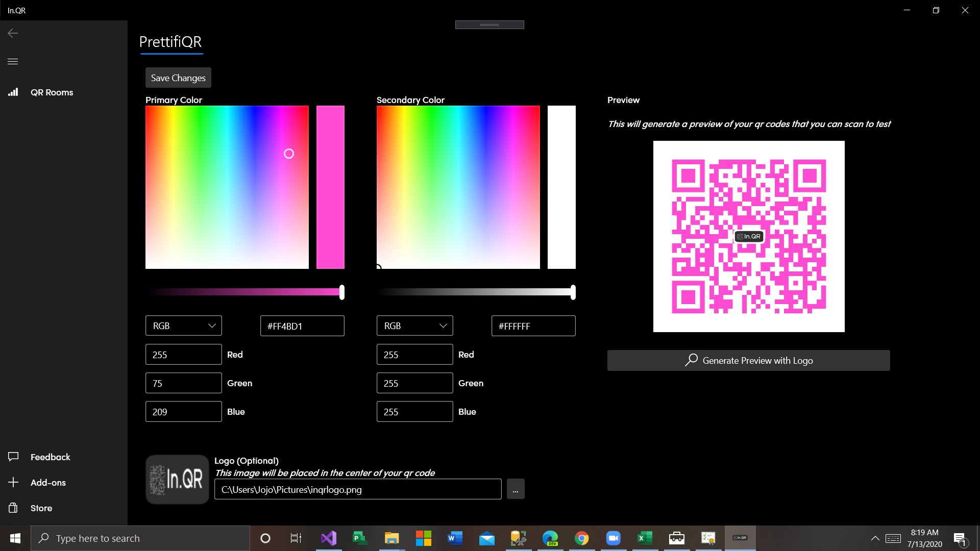
Task: Click the primary color hex field #FF4BD1
Action: 302,326
